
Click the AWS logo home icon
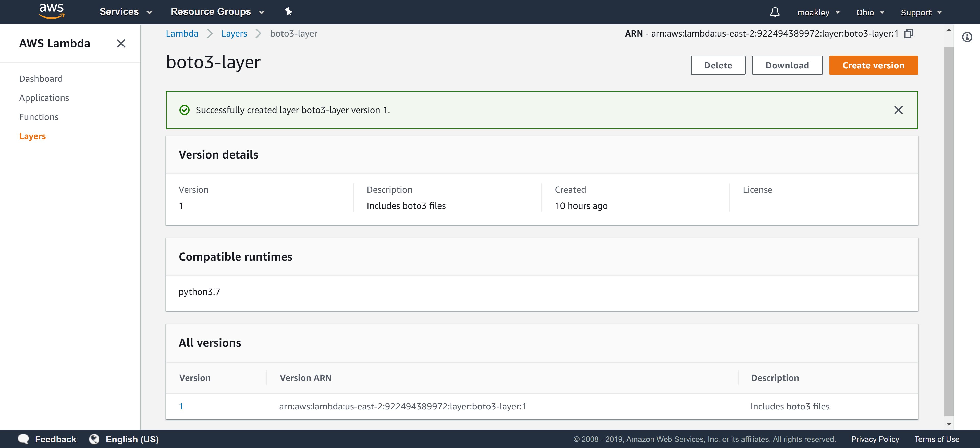pyautogui.click(x=51, y=11)
